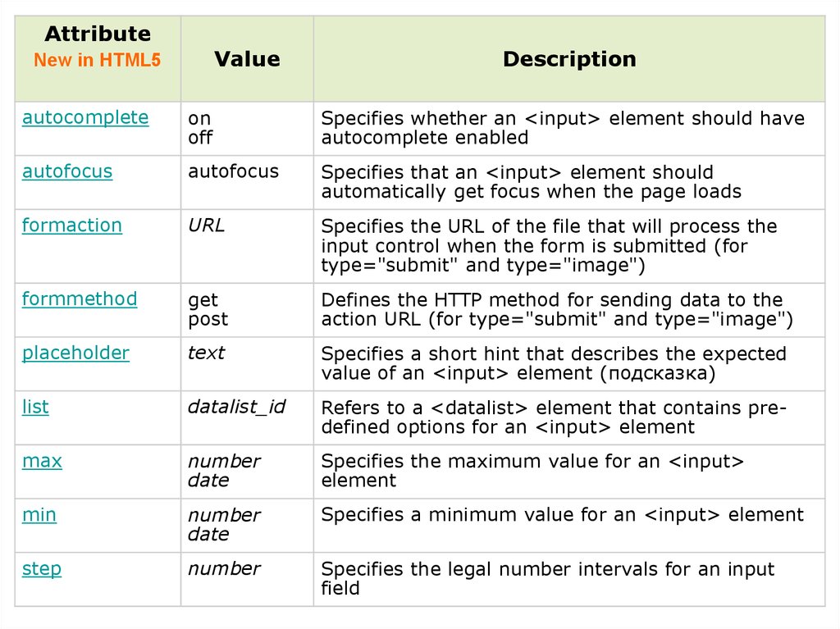
Task: Open the autocomplete attribute link
Action: pos(85,117)
